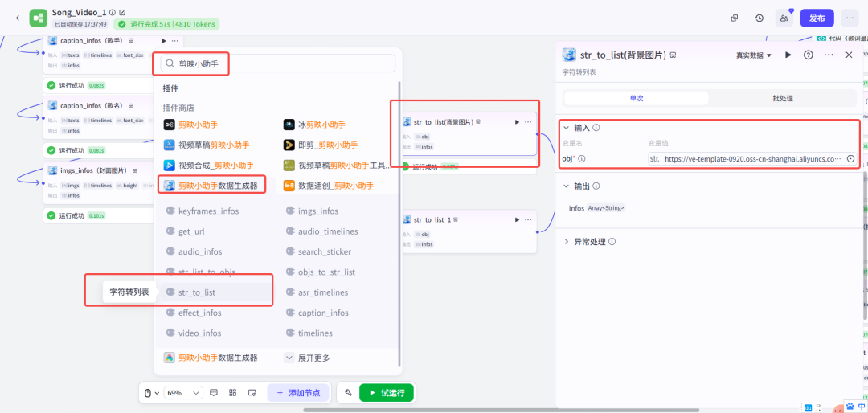The image size is (868, 413).
Task: Select the 剪映小助手 plugin with scissors icon
Action: pyautogui.click(x=191, y=125)
